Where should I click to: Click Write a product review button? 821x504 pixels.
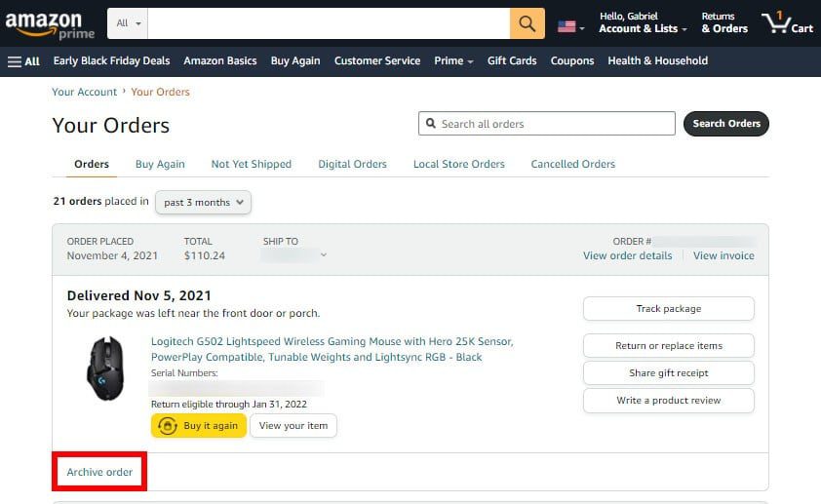[669, 401]
